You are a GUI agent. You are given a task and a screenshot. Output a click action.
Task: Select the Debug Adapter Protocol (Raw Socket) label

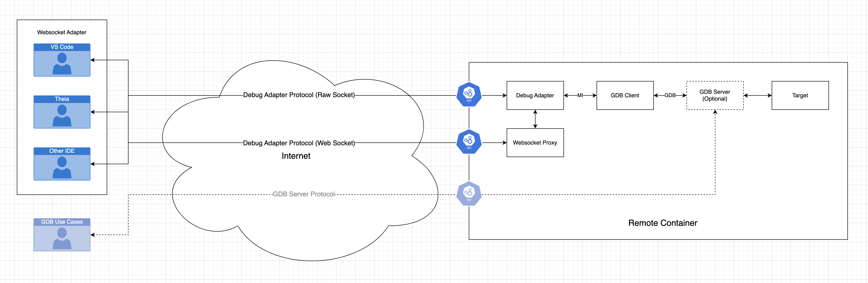click(299, 95)
